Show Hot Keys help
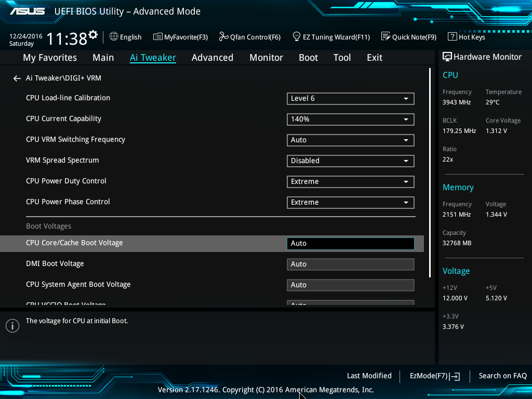 (472, 37)
